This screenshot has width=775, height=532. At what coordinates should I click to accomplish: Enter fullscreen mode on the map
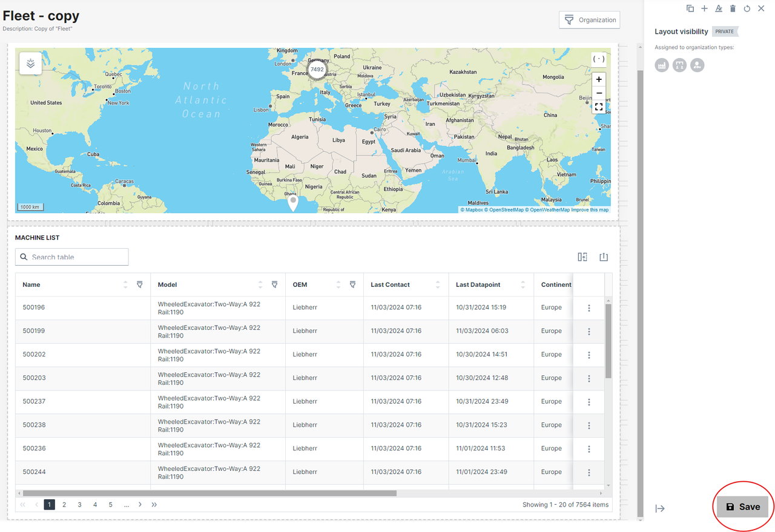[599, 107]
